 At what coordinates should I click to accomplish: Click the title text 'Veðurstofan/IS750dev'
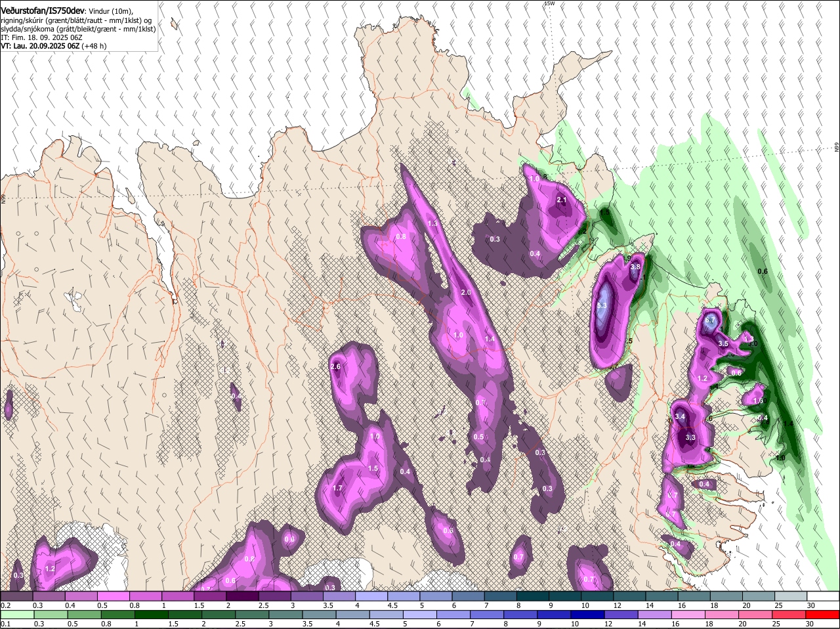43,11
